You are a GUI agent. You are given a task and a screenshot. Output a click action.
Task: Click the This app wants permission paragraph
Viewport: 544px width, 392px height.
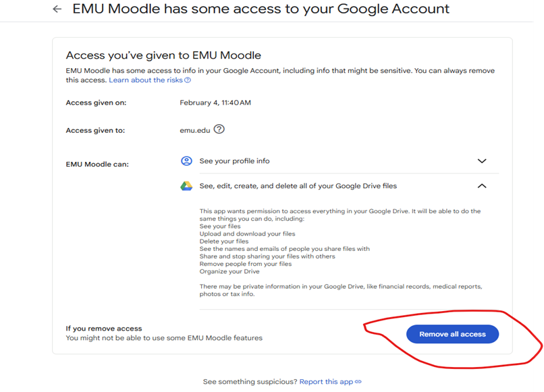click(340, 215)
